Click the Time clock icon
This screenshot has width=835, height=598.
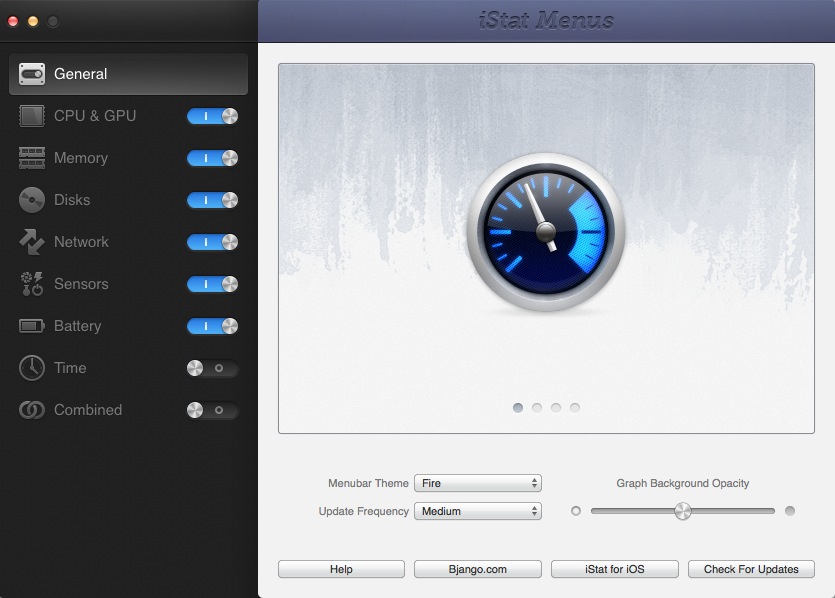click(32, 368)
